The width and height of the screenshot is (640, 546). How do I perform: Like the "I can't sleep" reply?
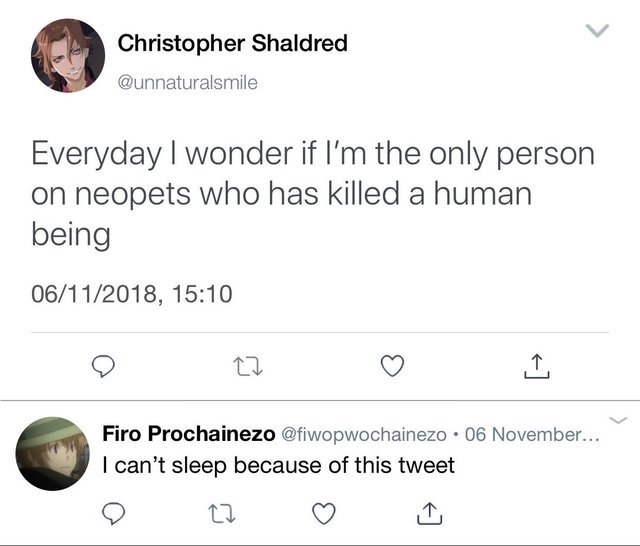pos(322,513)
